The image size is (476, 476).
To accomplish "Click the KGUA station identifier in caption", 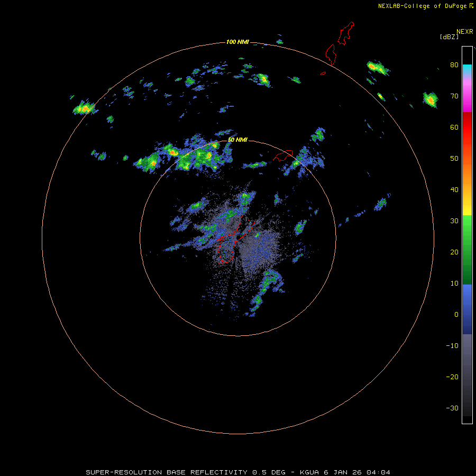I will click(309, 472).
